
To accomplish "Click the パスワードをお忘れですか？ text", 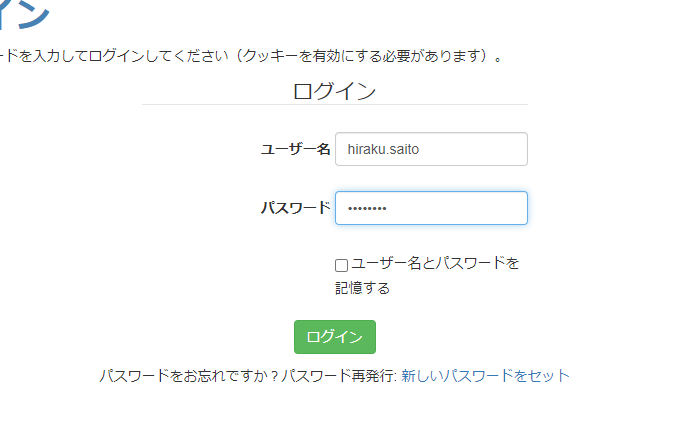I will coord(188,376).
